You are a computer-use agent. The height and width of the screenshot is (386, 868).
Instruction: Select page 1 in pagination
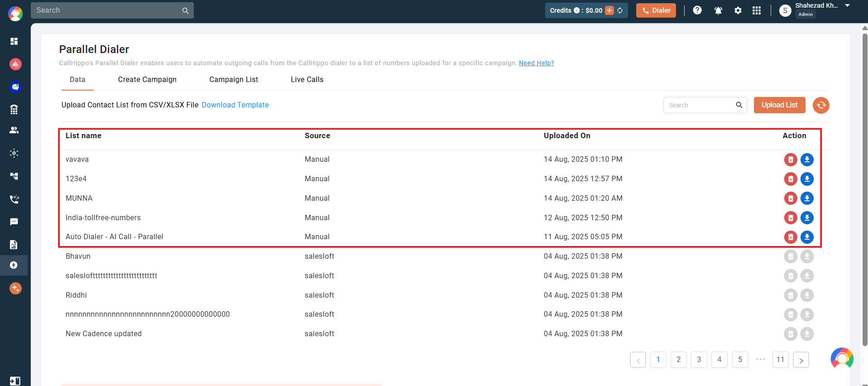click(x=658, y=360)
